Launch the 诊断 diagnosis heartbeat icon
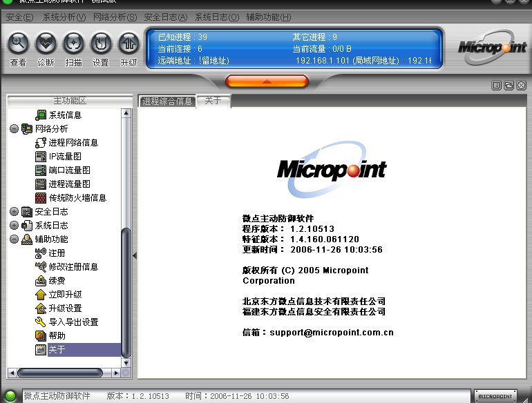 coord(46,43)
